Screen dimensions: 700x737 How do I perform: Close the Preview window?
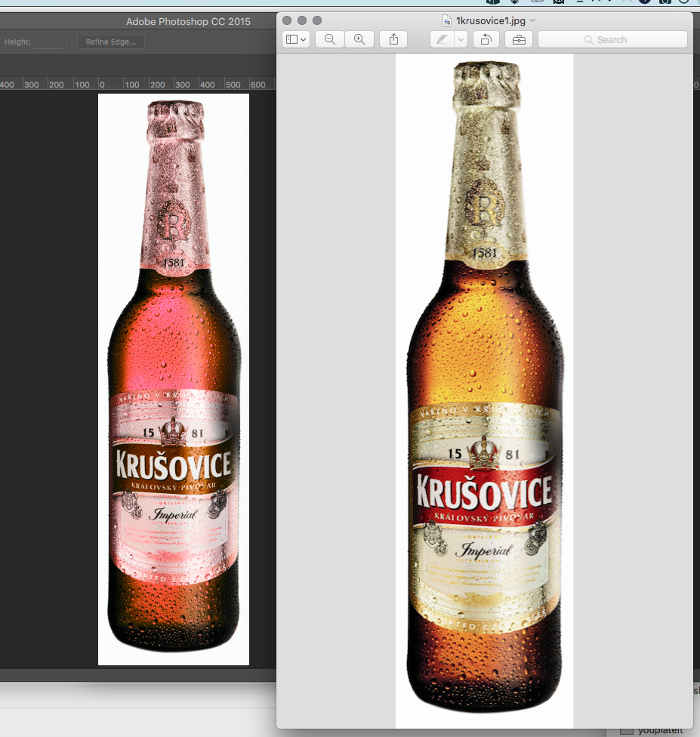[287, 20]
